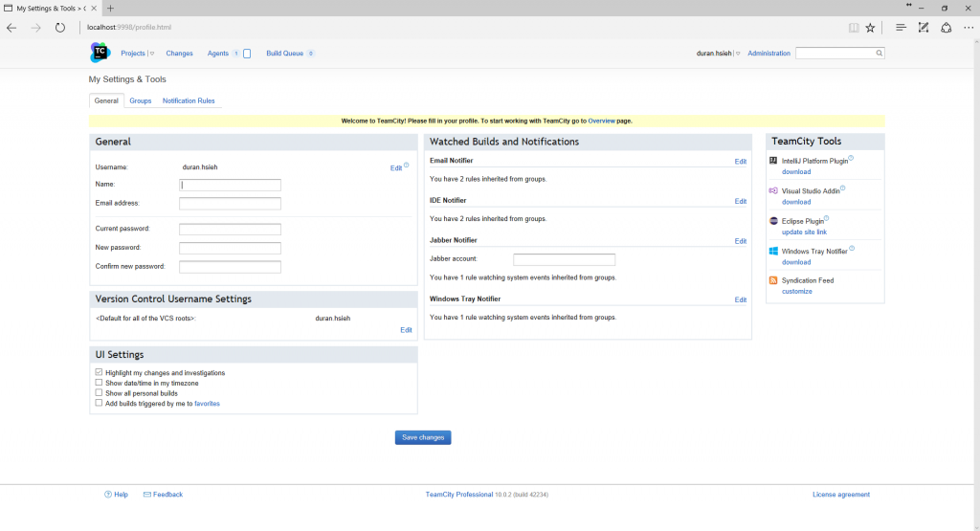980x531 pixels.
Task: Click the help icon beside Windows Tray Notifier
Action: click(852, 248)
